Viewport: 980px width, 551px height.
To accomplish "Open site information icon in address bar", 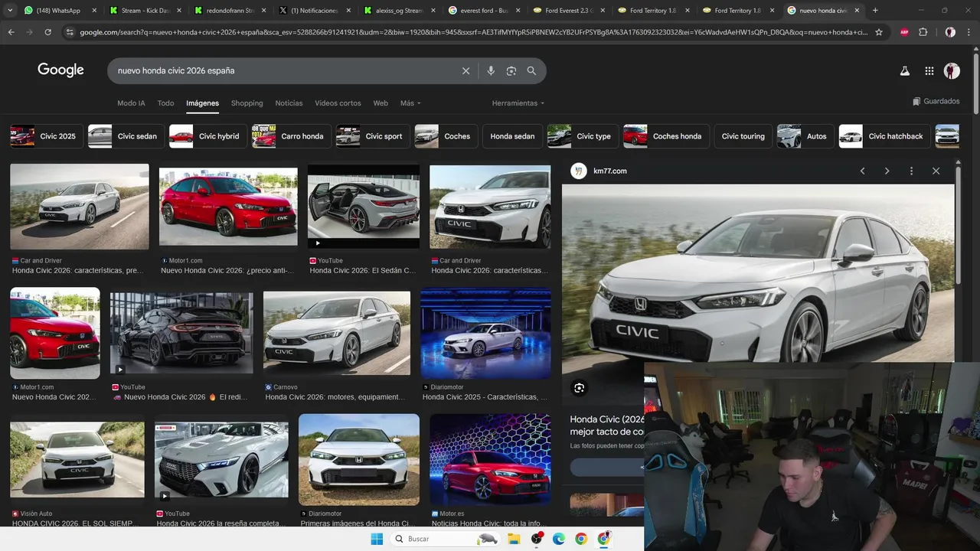I will click(x=70, y=32).
